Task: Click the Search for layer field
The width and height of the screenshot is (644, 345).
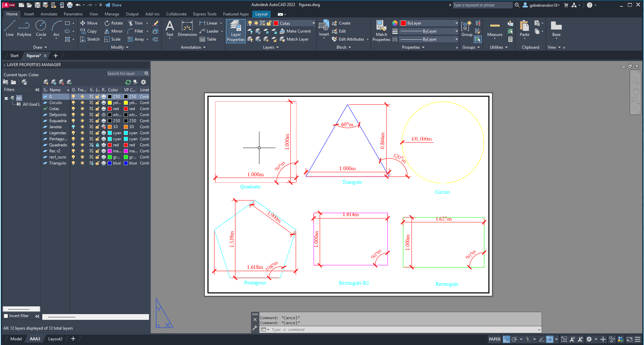Action: (x=125, y=73)
